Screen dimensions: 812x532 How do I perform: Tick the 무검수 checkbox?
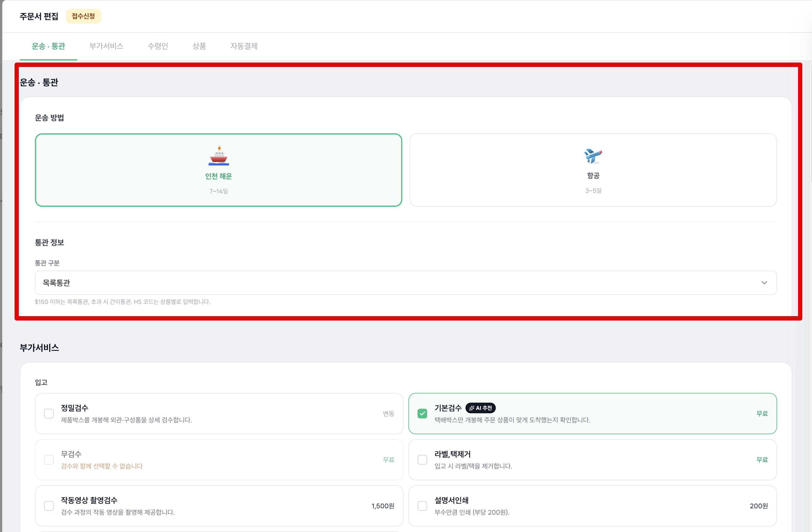49,460
